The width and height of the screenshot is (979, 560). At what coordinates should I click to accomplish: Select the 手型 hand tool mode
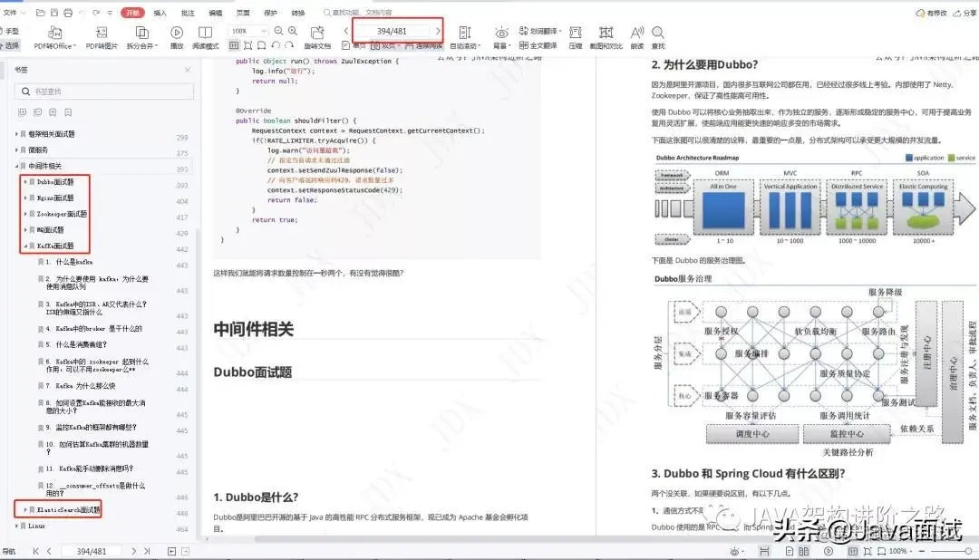tap(9, 31)
